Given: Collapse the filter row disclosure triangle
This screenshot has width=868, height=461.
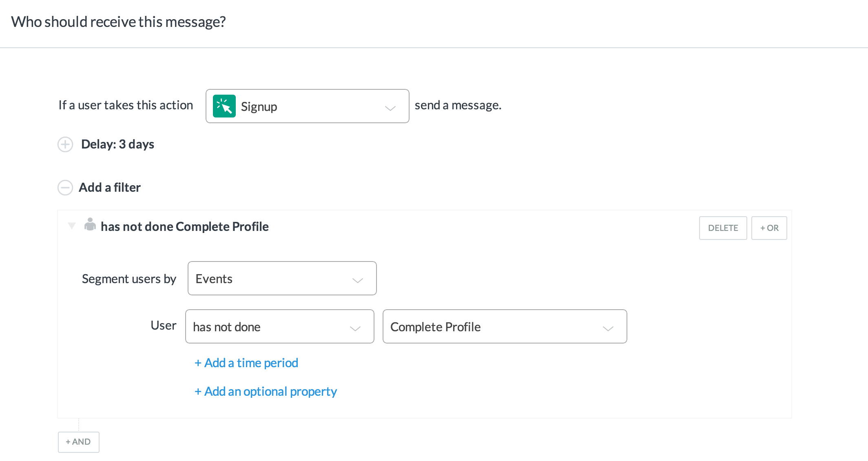Looking at the screenshot, I should click(72, 226).
